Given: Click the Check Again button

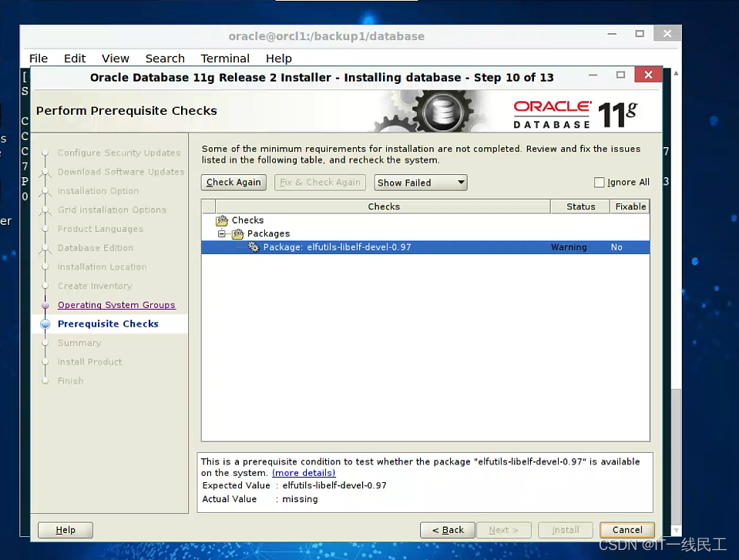Looking at the screenshot, I should pyautogui.click(x=233, y=182).
